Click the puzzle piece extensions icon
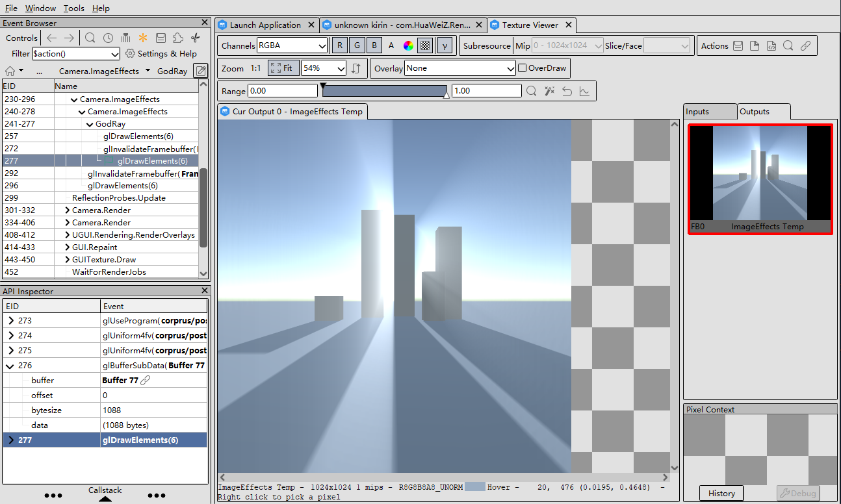Screen dimensions: 841x504 (178, 38)
